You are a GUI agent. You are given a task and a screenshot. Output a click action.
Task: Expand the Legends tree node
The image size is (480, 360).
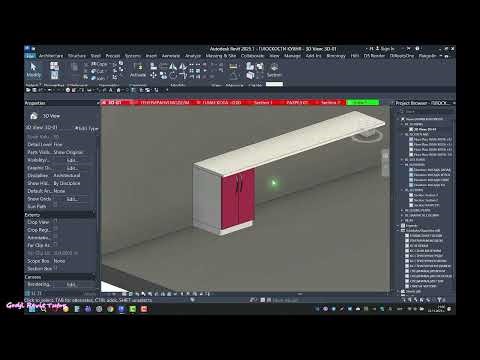coord(398,225)
